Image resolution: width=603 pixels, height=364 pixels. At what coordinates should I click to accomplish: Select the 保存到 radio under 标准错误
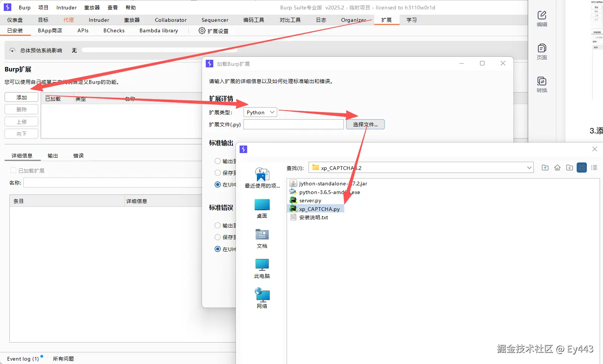coord(218,237)
